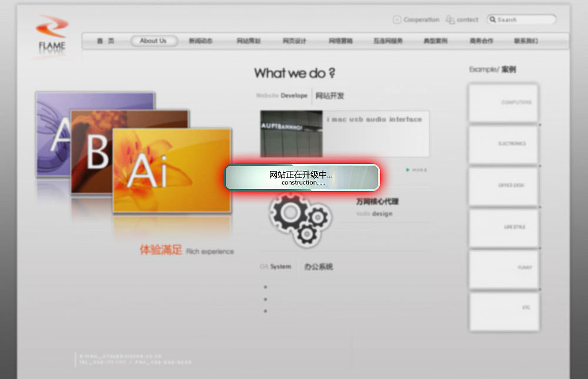
Task: Click the E-mail contact line in footer
Action: point(121,356)
